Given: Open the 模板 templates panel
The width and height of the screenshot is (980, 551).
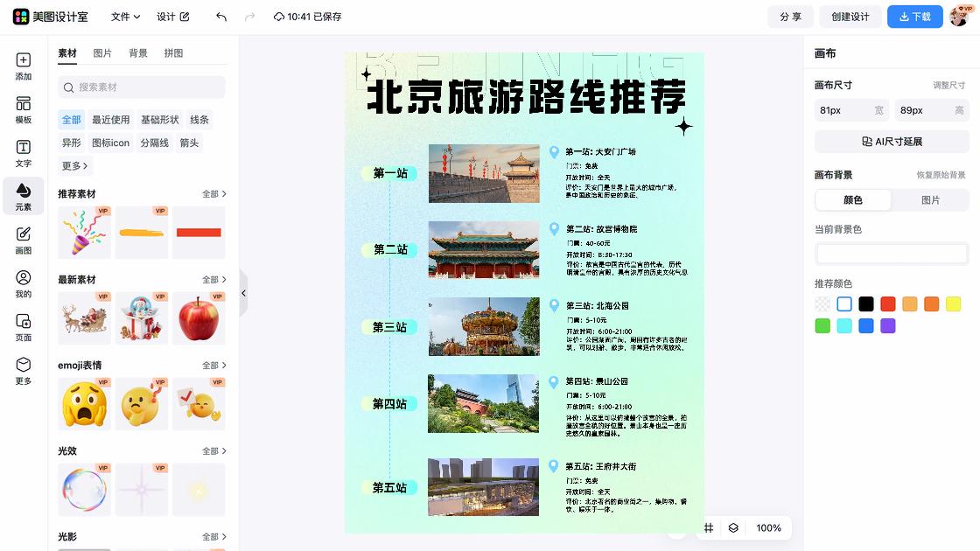Looking at the screenshot, I should pos(23,110).
